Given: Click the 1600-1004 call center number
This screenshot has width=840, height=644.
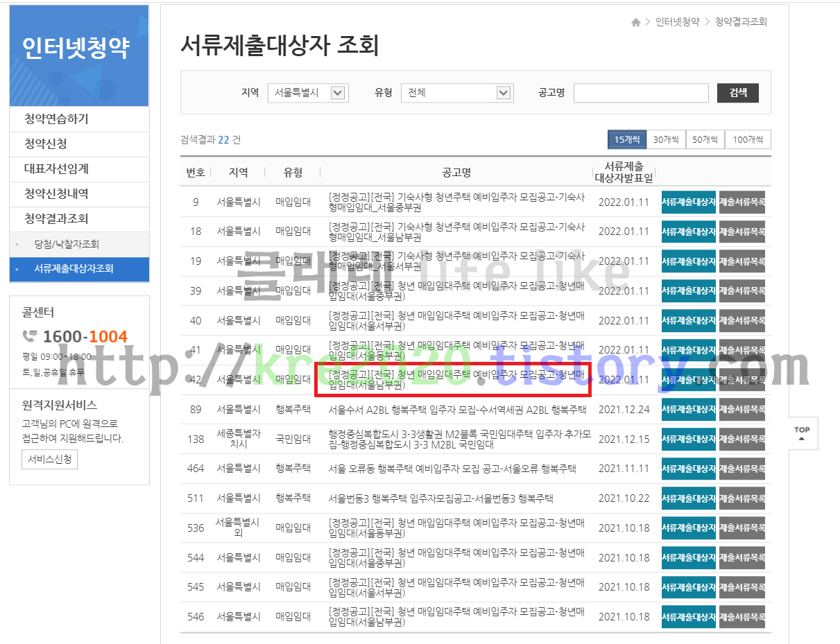Looking at the screenshot, I should [85, 337].
